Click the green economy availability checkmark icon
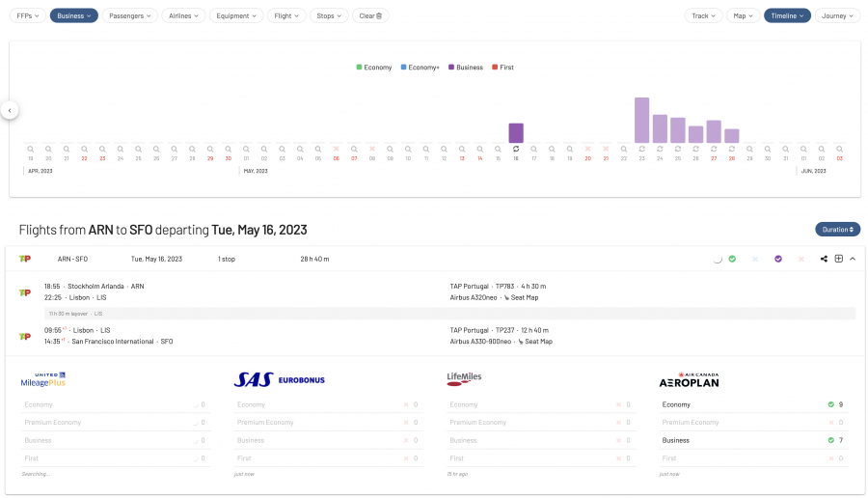The image size is (868, 498). [732, 259]
